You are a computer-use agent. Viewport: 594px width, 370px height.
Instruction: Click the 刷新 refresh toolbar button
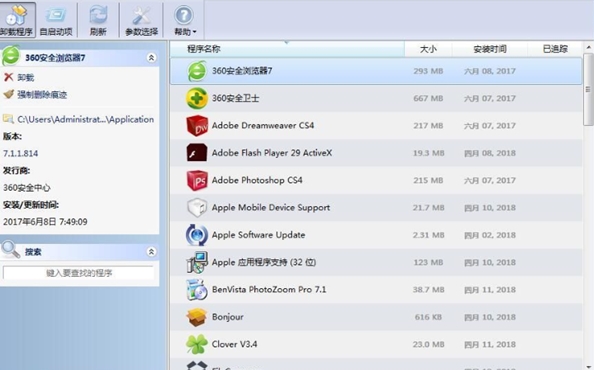point(98,20)
